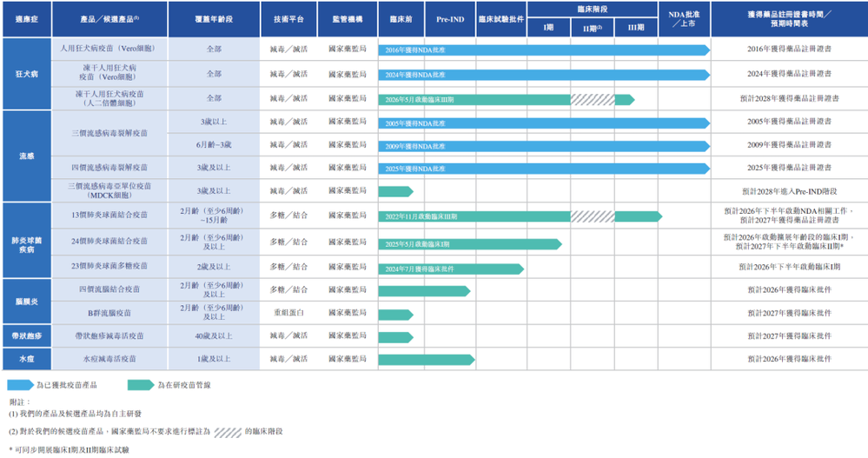Click the 腦膜炎 indication cell
868x458 pixels.
click(x=27, y=302)
